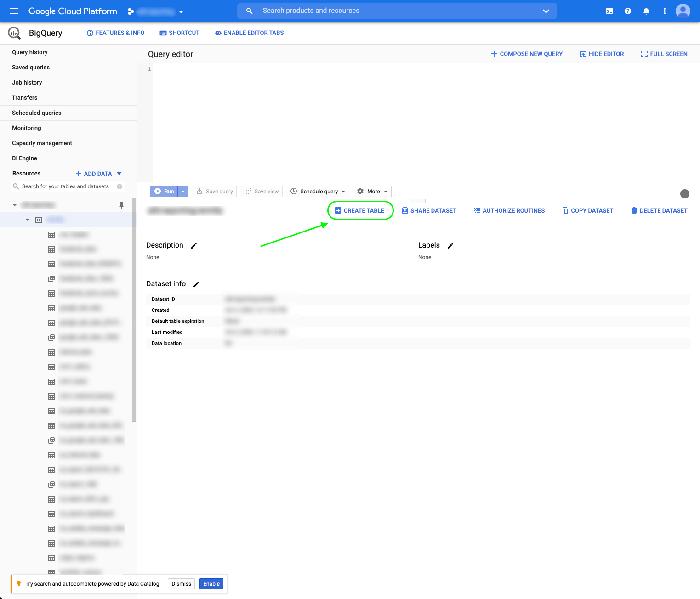Screen dimensions: 700x599
Task: Edit Dataset info using the pencil icon
Action: (x=196, y=284)
